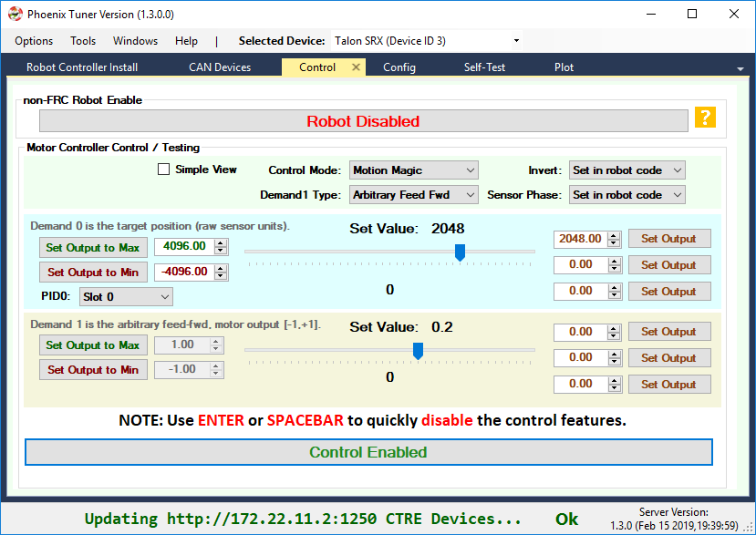Click the yellow question mark help icon
The width and height of the screenshot is (756, 535).
click(x=705, y=118)
